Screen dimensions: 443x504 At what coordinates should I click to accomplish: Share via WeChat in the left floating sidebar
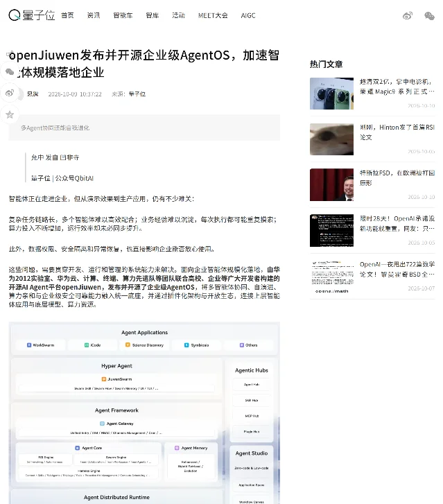tap(10, 71)
